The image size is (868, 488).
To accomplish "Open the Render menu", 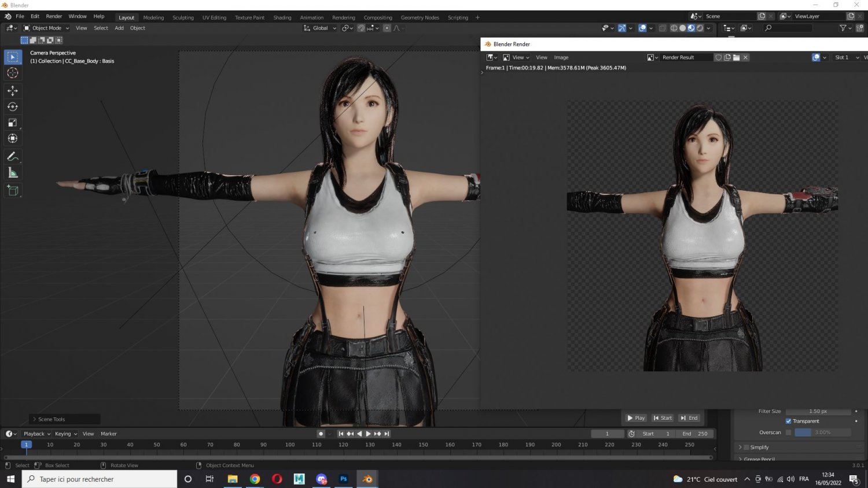I will coord(54,16).
